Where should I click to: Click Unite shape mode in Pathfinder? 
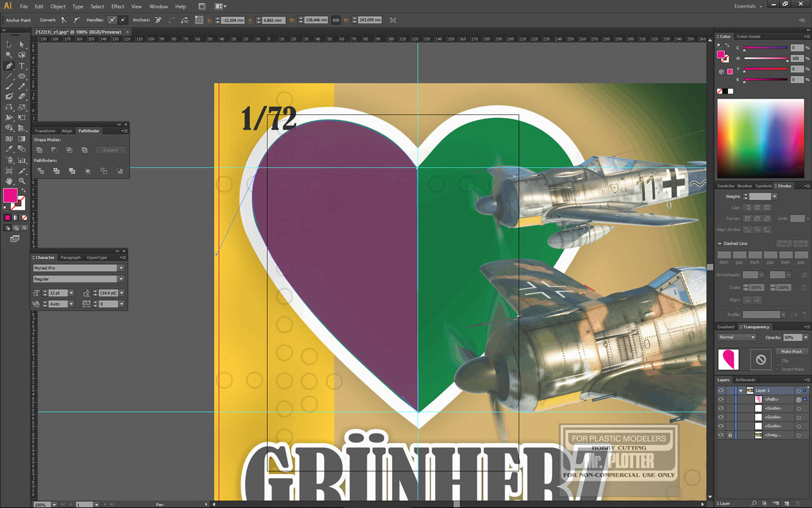tap(39, 150)
